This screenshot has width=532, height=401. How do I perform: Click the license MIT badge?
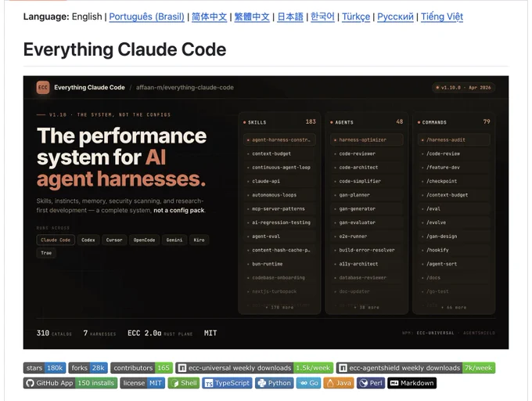pos(142,383)
